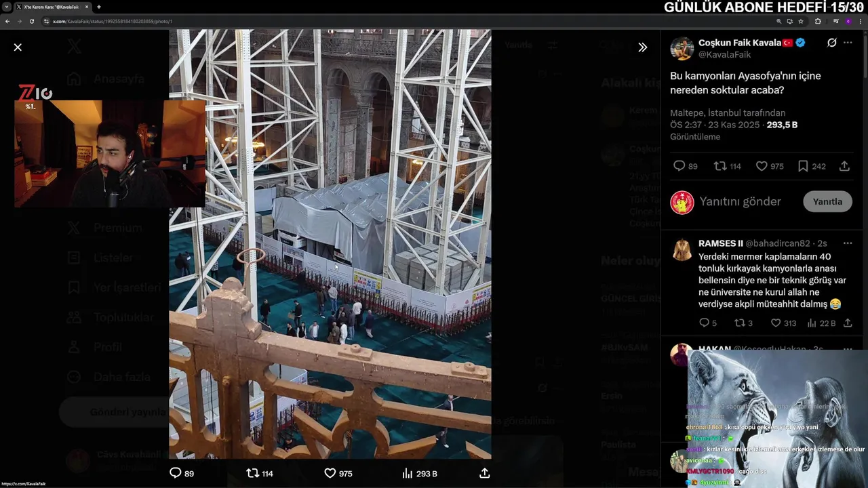The image size is (868, 488).
Task: Open RAMSES II user name link
Action: coord(720,243)
